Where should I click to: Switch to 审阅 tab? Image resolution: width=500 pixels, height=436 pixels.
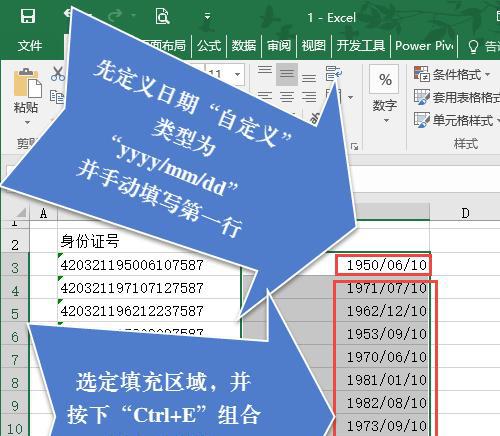pyautogui.click(x=279, y=45)
